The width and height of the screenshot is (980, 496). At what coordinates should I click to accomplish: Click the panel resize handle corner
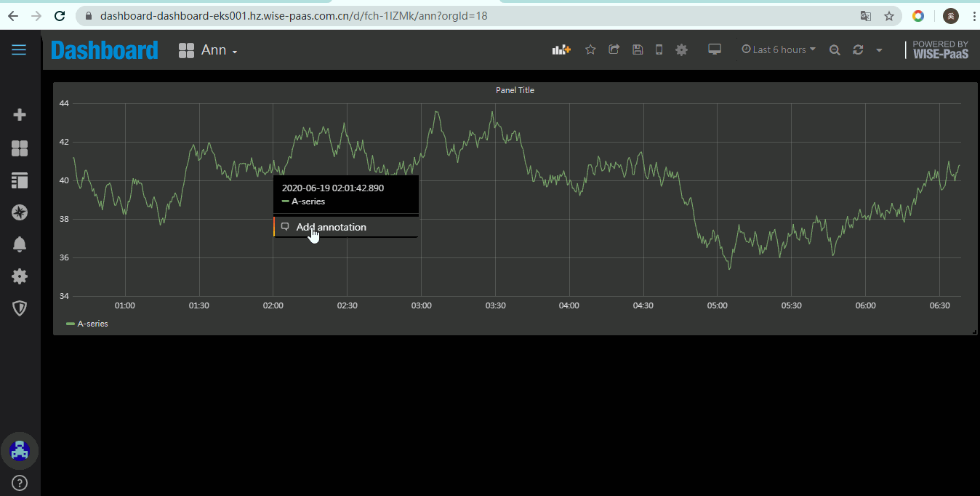click(x=974, y=332)
